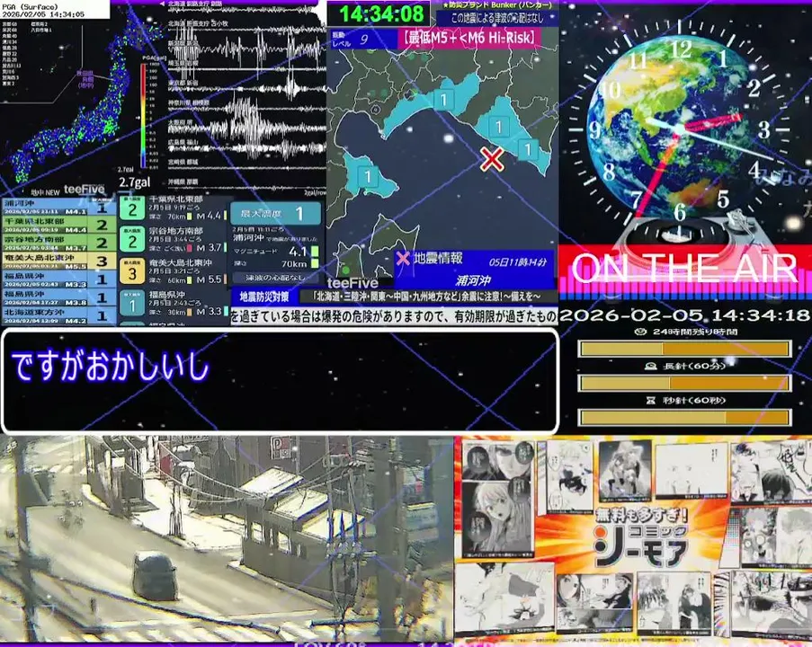Click the 沖縄県 那覇 waveform row
The image size is (812, 647).
pyautogui.click(x=247, y=183)
